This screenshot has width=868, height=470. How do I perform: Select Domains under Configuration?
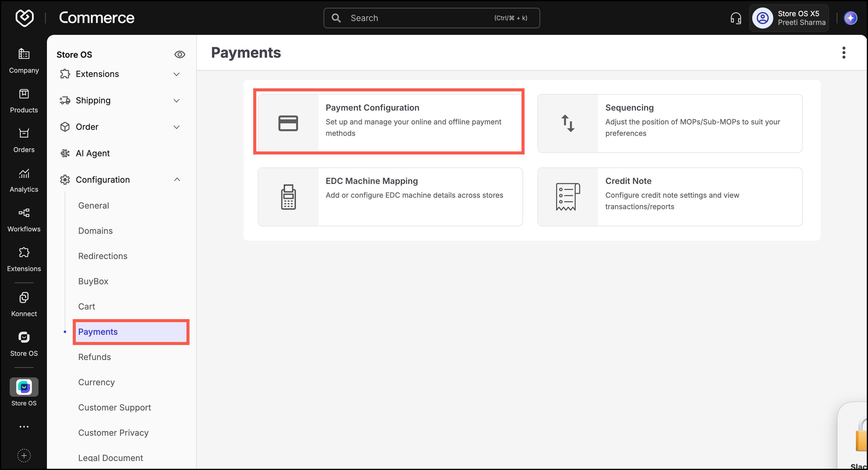[x=95, y=230]
